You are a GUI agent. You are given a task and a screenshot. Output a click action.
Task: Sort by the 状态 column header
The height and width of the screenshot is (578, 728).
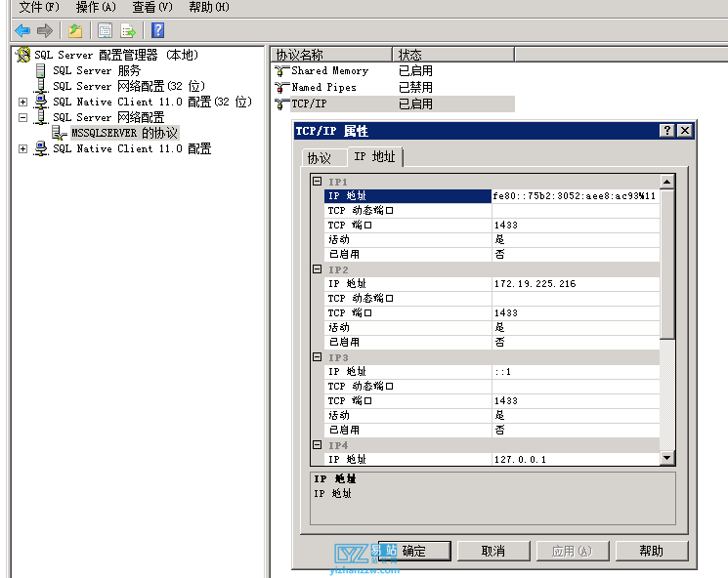(x=453, y=55)
